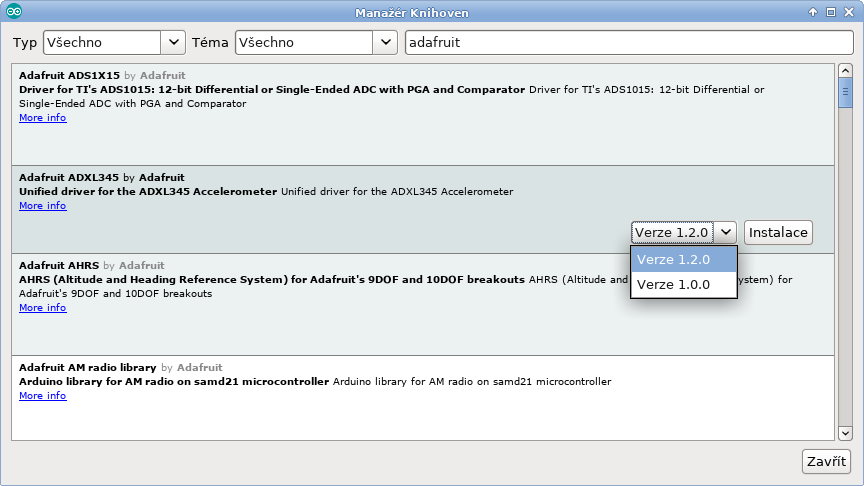Click the Zavřít button
The height and width of the screenshot is (486, 864).
pyautogui.click(x=826, y=461)
